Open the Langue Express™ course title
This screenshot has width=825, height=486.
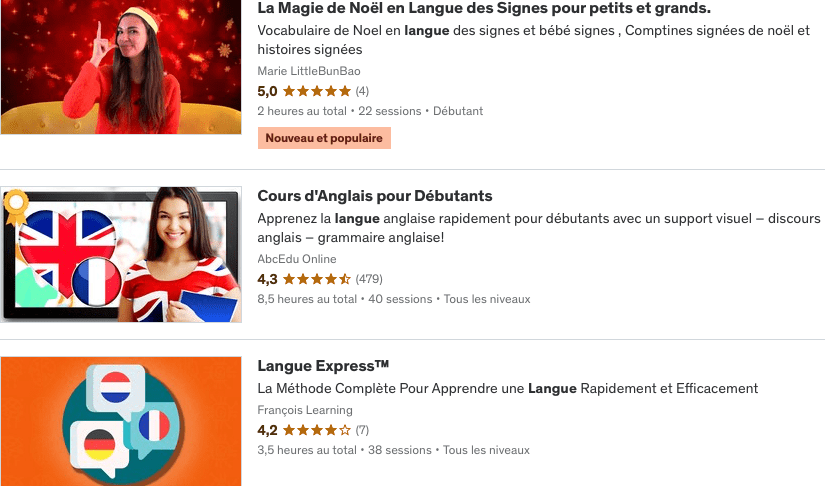click(x=323, y=366)
